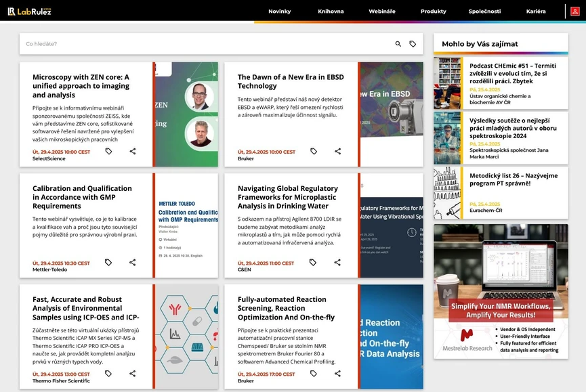Go to Webináře section

[x=382, y=12]
